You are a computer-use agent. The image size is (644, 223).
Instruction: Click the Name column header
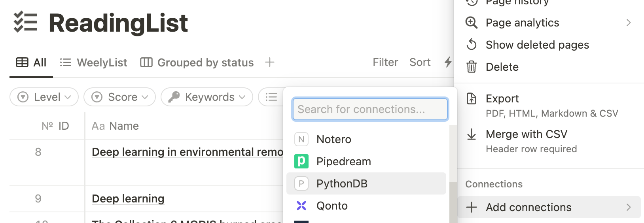click(x=115, y=126)
